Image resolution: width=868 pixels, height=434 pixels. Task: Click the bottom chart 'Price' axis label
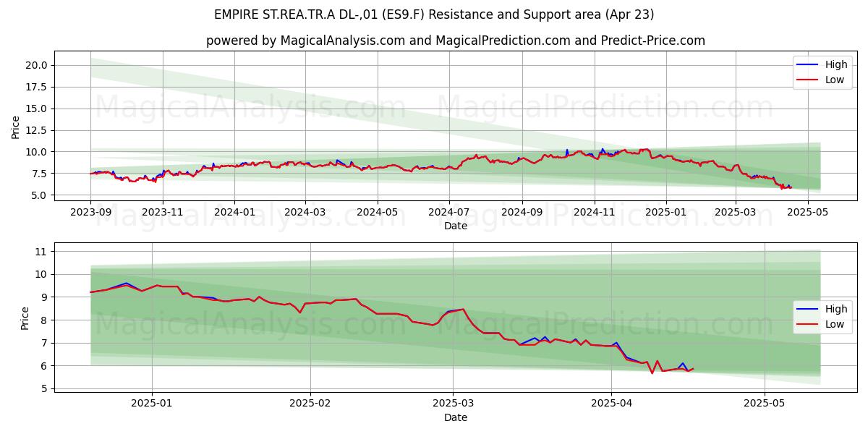click(25, 318)
